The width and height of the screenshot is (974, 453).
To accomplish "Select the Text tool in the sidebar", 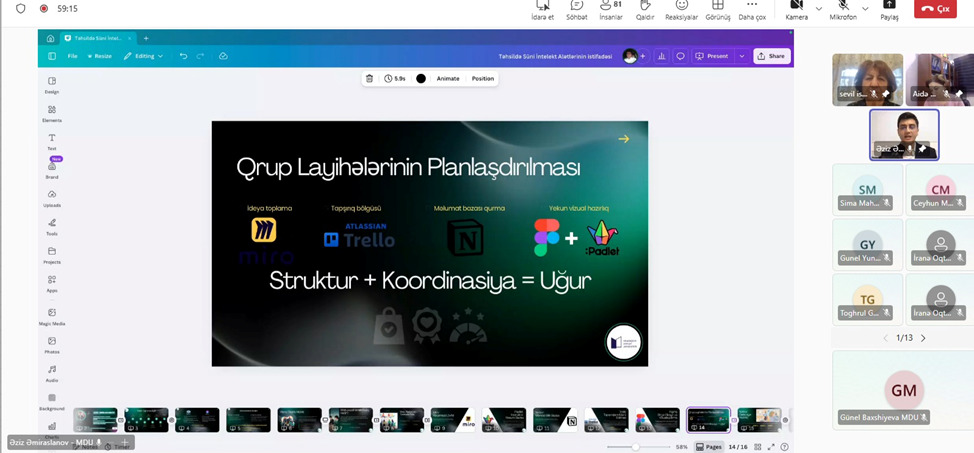I will point(52,140).
